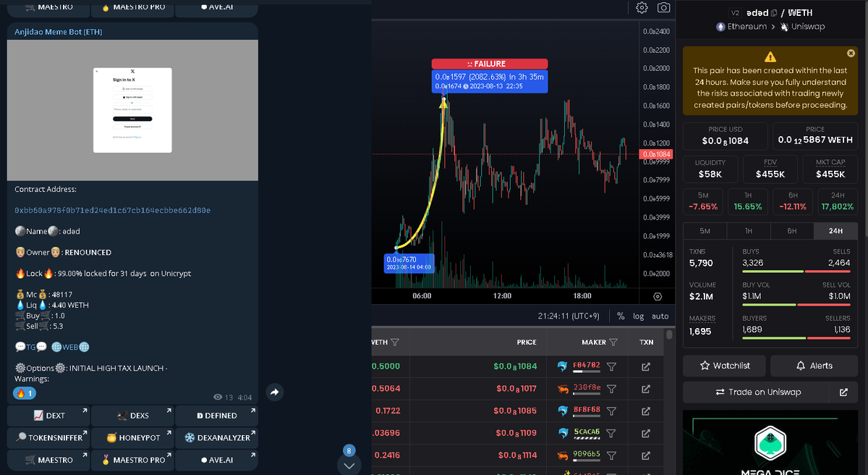
Task: Open bottom MAESTRO bot button
Action: (48, 460)
